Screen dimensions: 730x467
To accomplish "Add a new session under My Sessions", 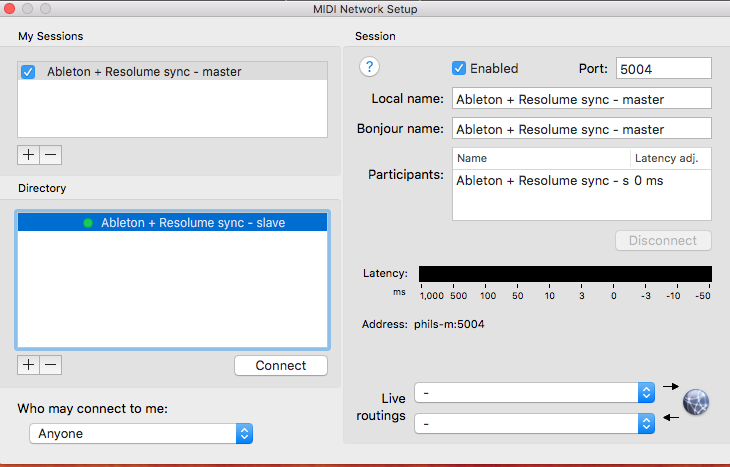I will point(29,155).
